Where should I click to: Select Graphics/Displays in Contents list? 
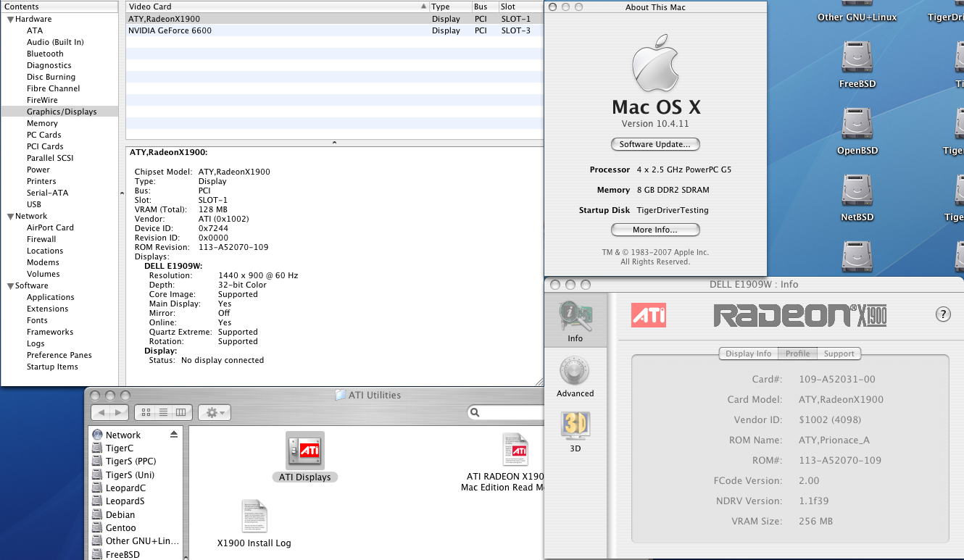(59, 112)
